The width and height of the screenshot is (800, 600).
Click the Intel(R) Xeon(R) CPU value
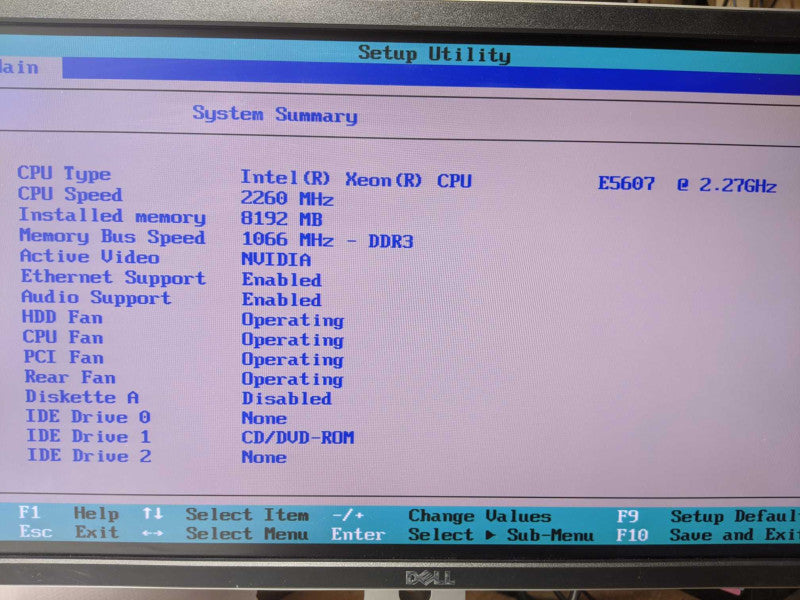(356, 179)
